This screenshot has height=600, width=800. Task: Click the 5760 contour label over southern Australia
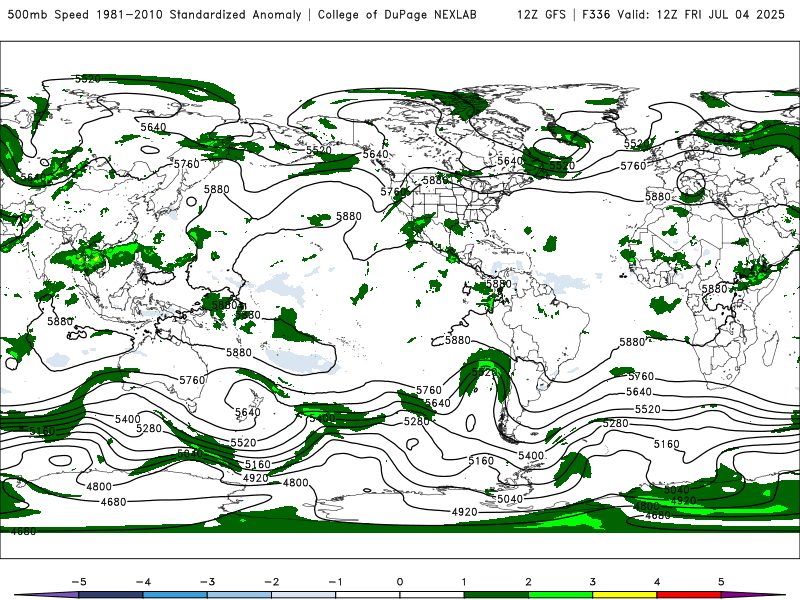click(192, 380)
